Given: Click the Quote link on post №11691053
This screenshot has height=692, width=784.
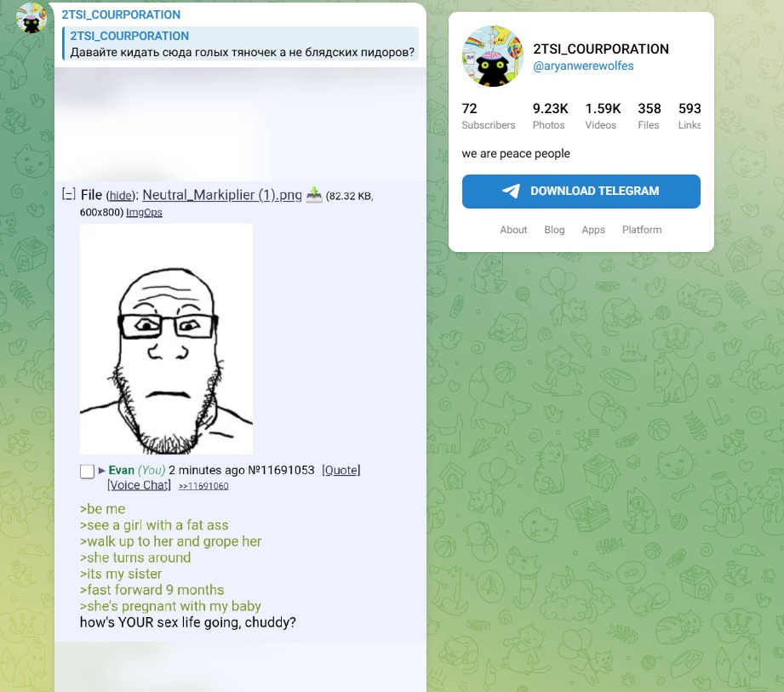Looking at the screenshot, I should (341, 470).
